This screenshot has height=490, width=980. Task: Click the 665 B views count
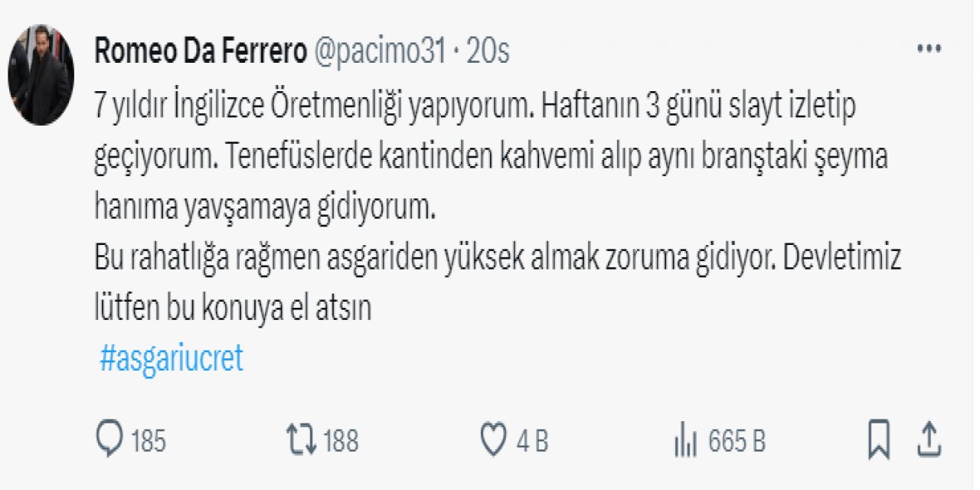pyautogui.click(x=737, y=442)
